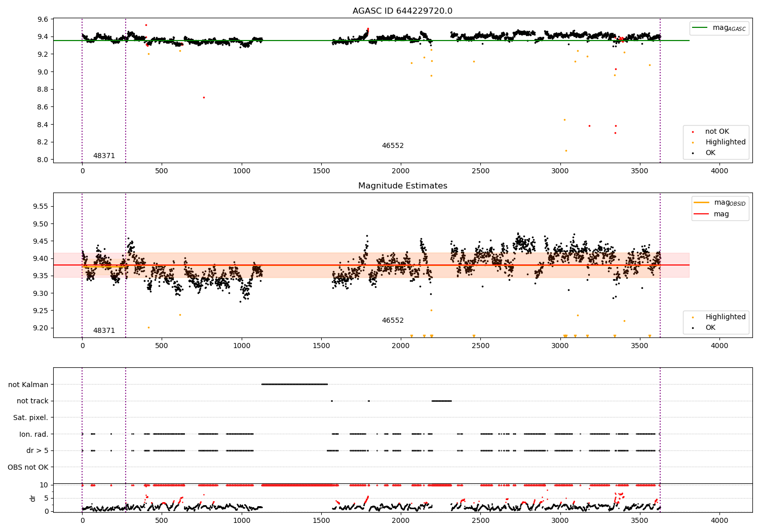Click the black bar segment in not track row

coord(441,401)
